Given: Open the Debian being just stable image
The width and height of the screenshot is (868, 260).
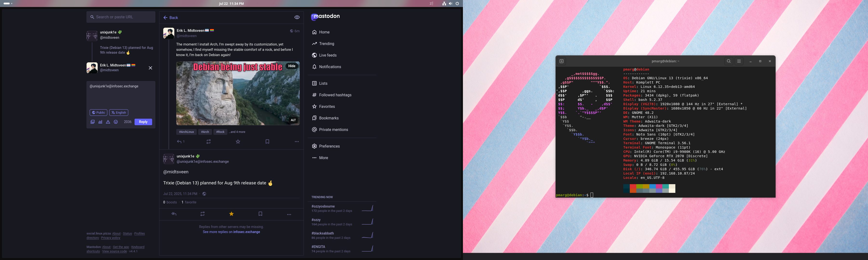Looking at the screenshot, I should (237, 93).
